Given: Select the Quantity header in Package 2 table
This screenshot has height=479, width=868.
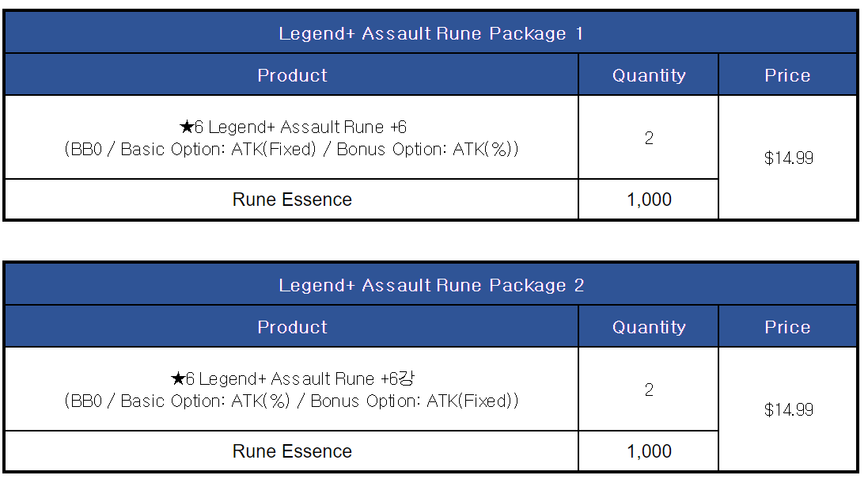Looking at the screenshot, I should (x=649, y=327).
